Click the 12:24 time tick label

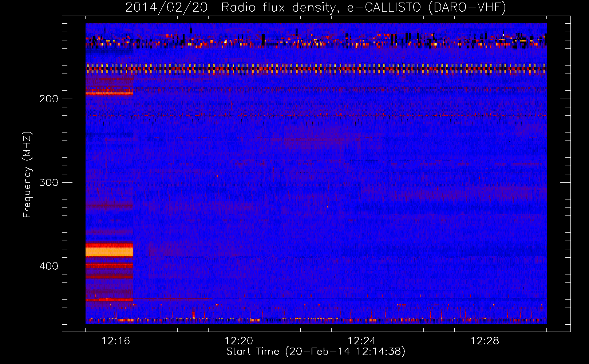tap(362, 341)
